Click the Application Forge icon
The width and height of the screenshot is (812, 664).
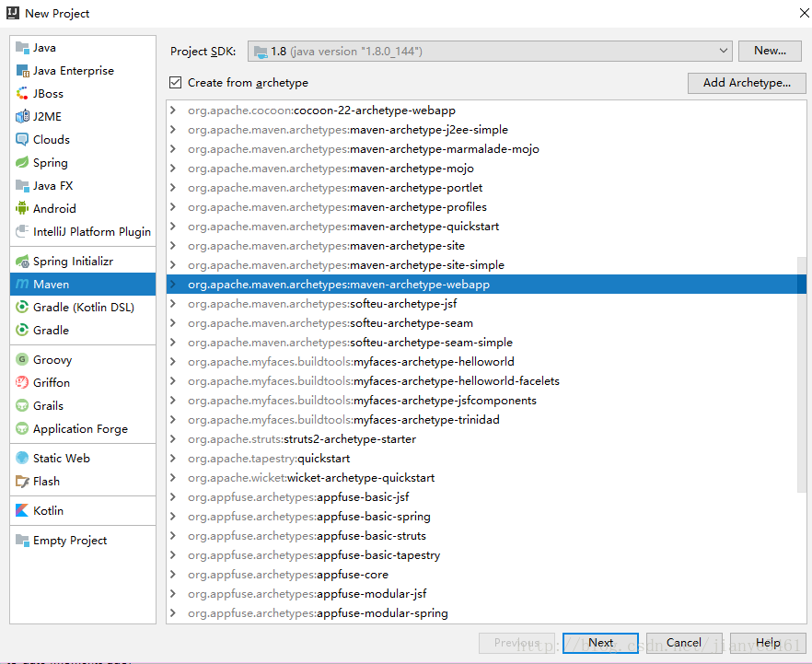click(22, 429)
